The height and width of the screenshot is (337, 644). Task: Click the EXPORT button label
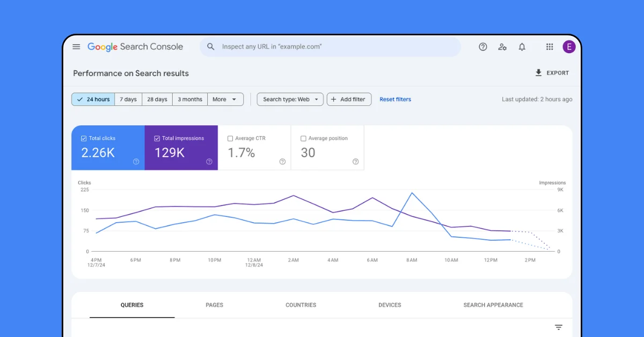[558, 73]
